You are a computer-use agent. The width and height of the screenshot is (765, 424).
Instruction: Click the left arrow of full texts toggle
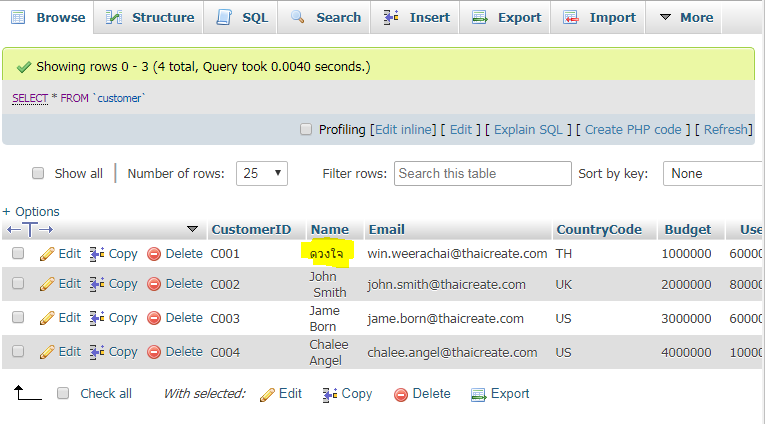point(12,230)
